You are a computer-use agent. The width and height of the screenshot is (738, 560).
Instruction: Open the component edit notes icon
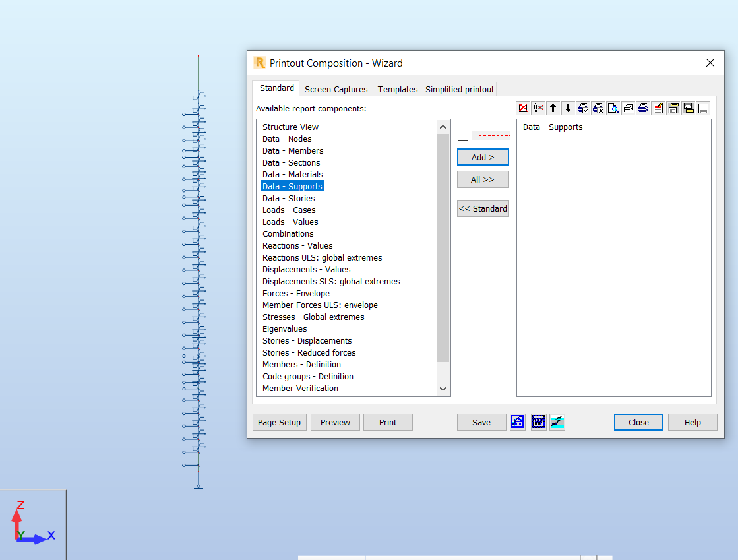pos(658,108)
